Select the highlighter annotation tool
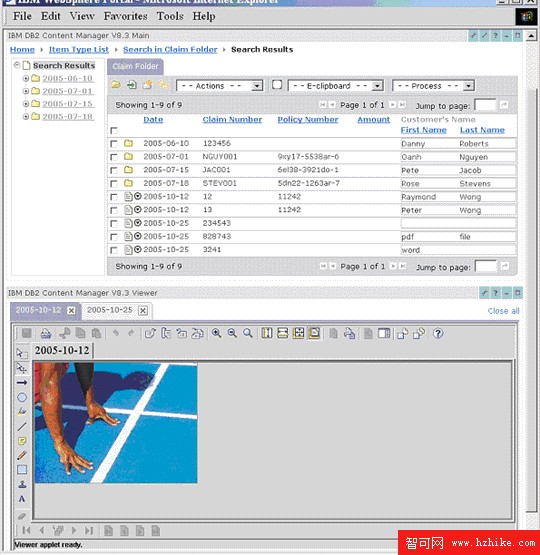 (x=22, y=411)
